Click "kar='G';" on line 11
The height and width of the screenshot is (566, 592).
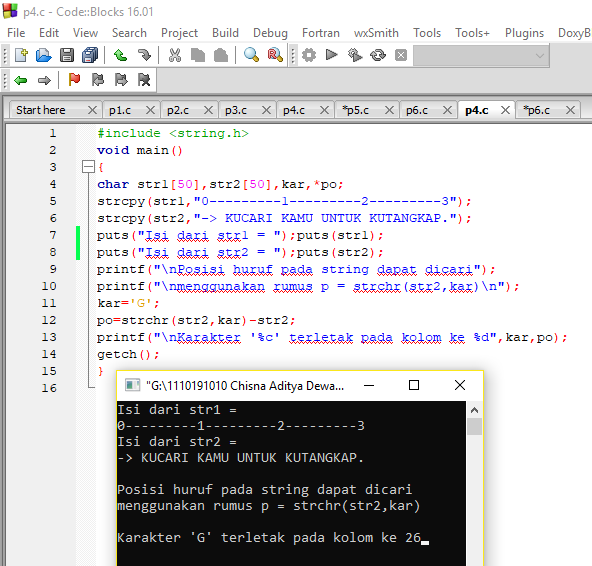pos(128,303)
